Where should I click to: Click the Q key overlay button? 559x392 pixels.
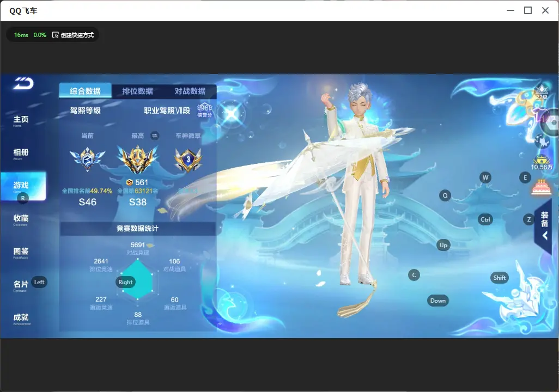pyautogui.click(x=445, y=195)
